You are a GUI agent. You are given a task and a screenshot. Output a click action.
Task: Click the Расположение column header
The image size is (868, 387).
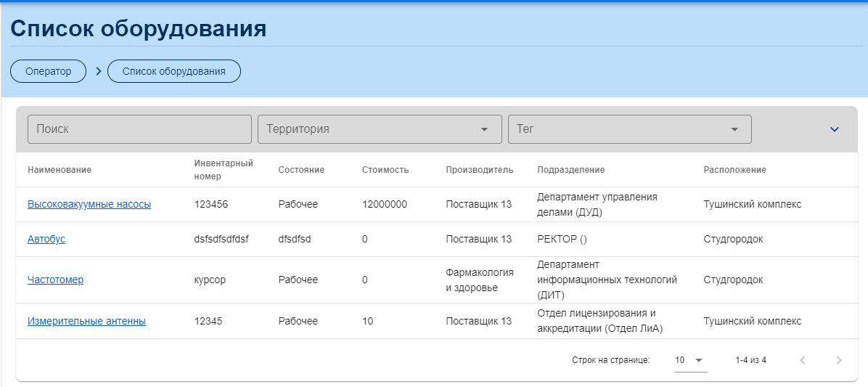click(x=734, y=170)
